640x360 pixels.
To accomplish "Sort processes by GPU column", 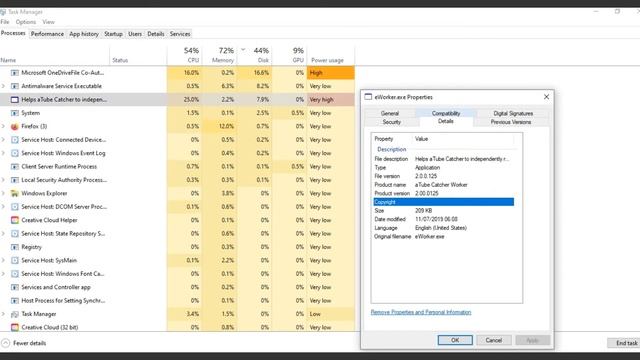I will click(290, 55).
